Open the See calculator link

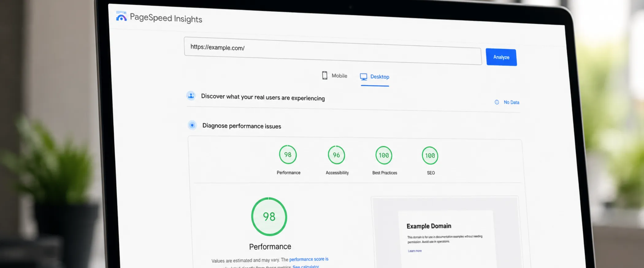306,266
